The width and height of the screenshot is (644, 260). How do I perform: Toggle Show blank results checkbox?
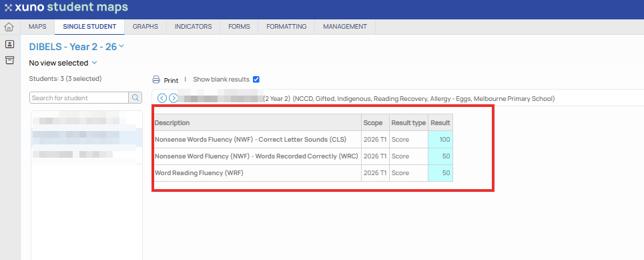256,80
